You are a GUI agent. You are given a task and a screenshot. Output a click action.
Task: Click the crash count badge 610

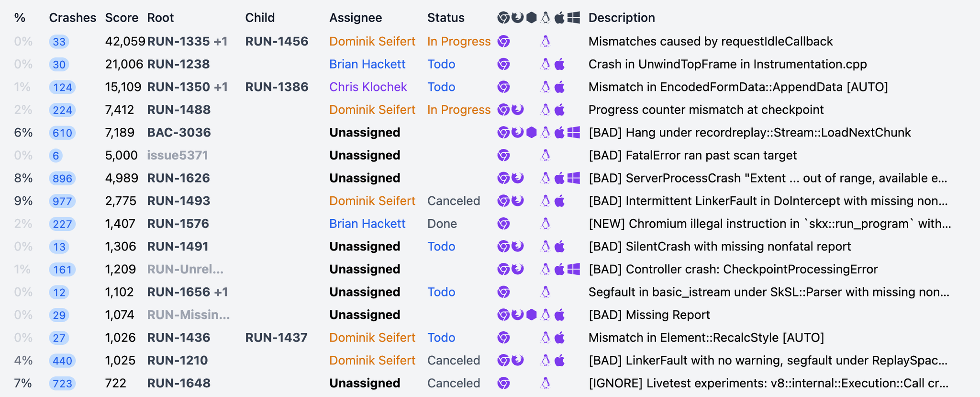[x=62, y=133]
